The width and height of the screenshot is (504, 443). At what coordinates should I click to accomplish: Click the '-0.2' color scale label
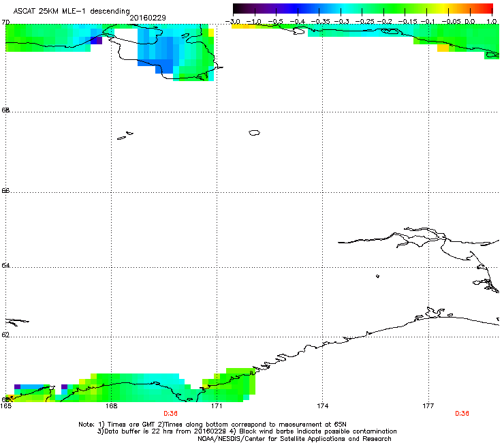[x=385, y=22]
